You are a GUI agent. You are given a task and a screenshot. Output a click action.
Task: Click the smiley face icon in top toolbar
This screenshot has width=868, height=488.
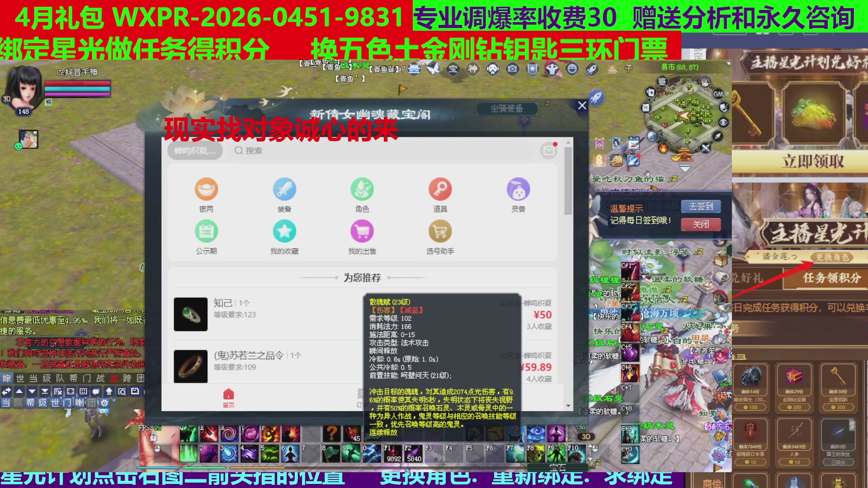[572, 69]
